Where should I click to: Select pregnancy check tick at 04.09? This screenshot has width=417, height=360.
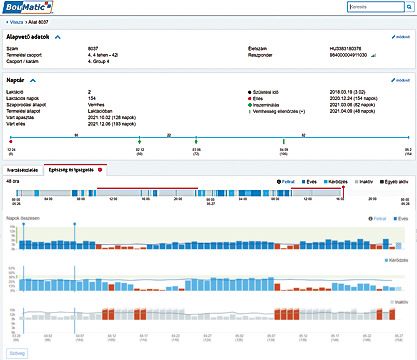click(x=283, y=142)
